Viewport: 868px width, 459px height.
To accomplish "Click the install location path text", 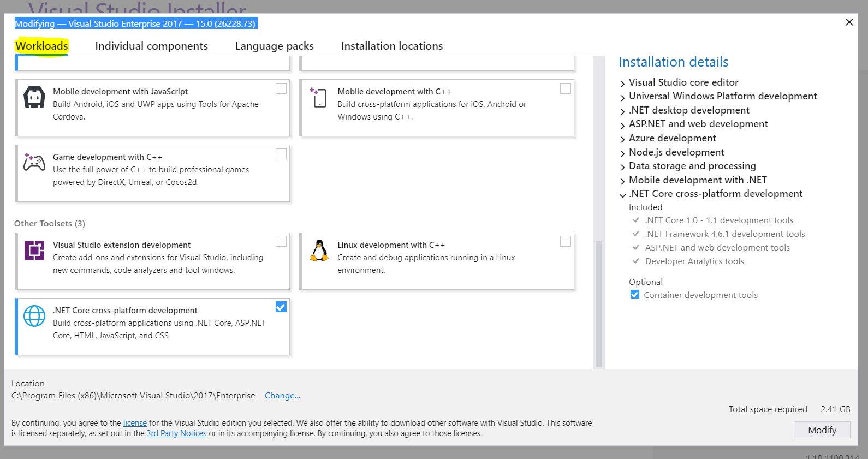I will coord(133,396).
